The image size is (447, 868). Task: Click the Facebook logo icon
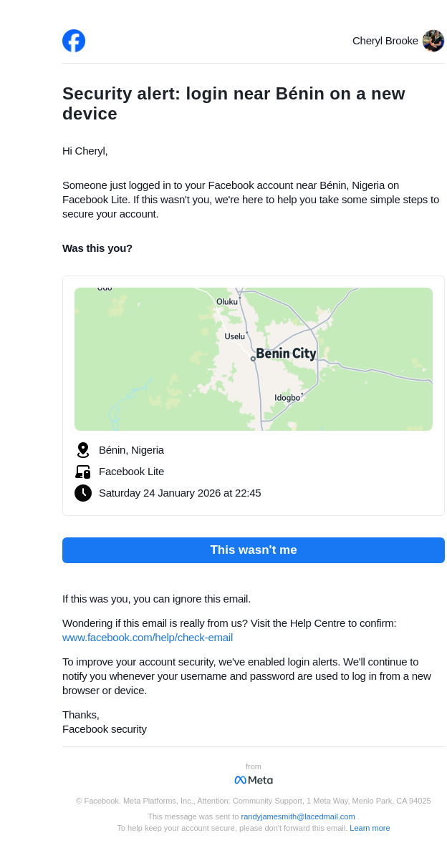coord(74,41)
